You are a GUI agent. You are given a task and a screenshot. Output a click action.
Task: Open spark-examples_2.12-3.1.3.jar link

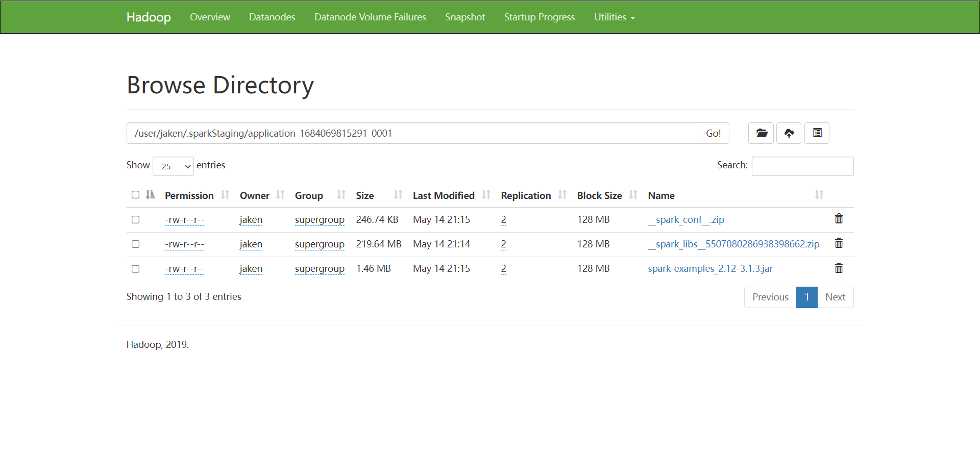(x=710, y=268)
